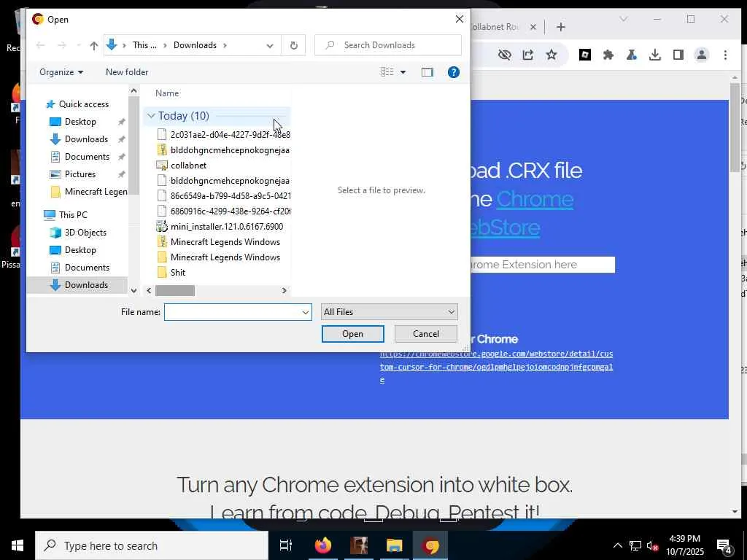Open a new Chrome tab
The height and width of the screenshot is (560, 747).
click(x=561, y=27)
